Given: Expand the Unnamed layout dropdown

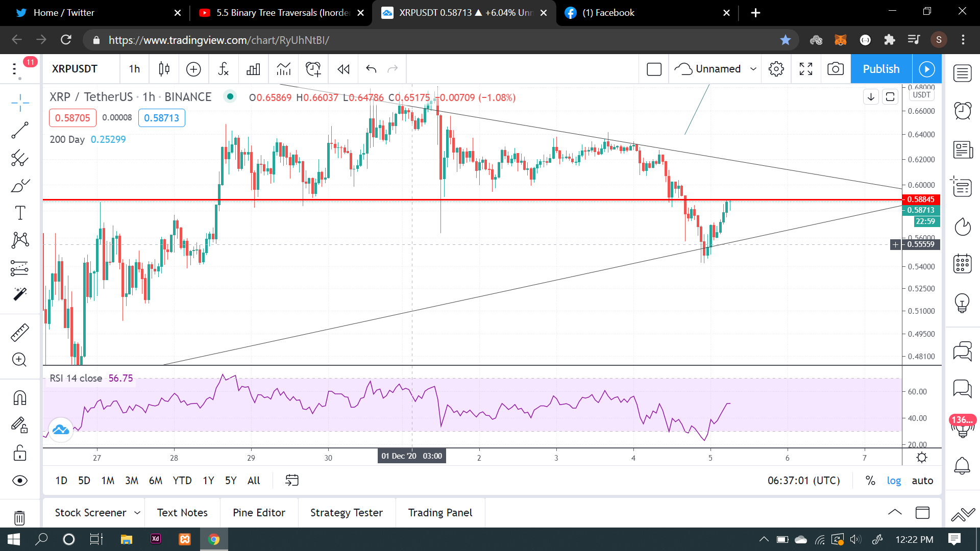Looking at the screenshot, I should tap(753, 69).
